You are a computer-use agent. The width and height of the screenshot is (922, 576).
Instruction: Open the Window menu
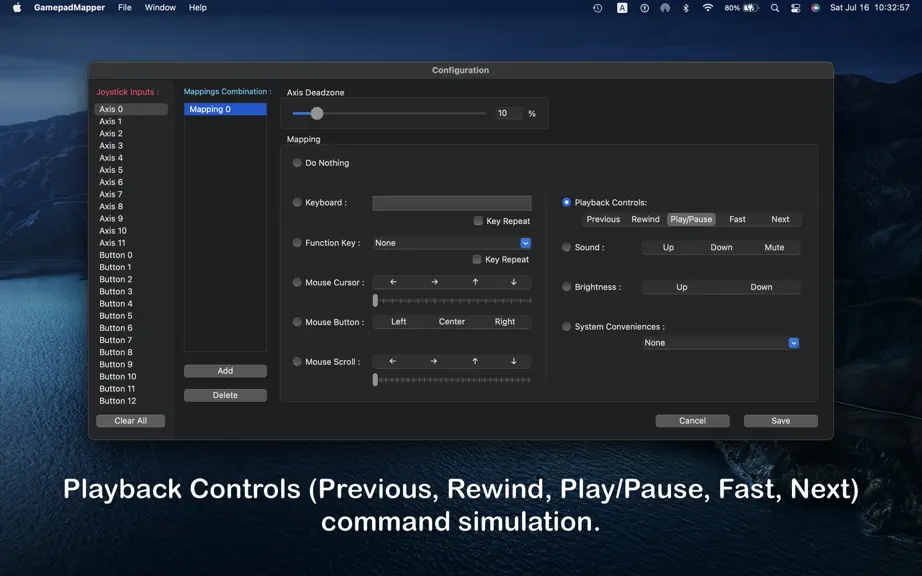160,8
